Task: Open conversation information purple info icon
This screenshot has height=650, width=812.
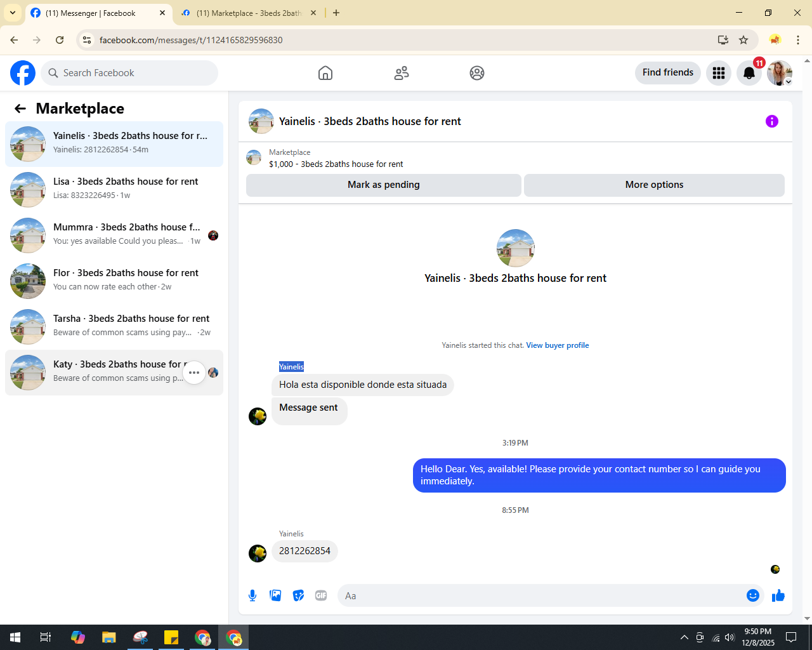Action: coord(772,121)
